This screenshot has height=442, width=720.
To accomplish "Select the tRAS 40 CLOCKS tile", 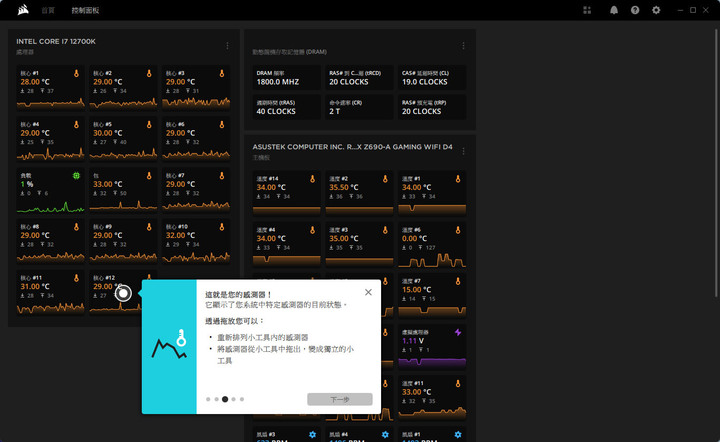I will pos(287,107).
